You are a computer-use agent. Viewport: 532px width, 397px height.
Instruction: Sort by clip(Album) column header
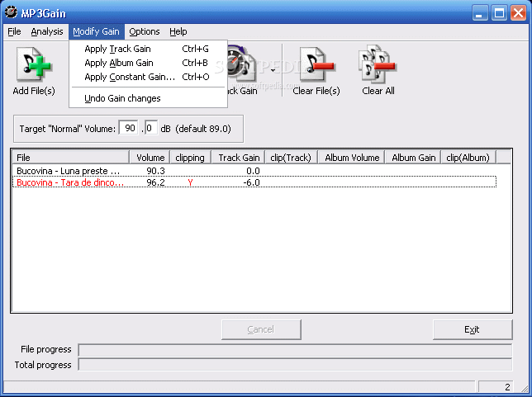point(468,158)
